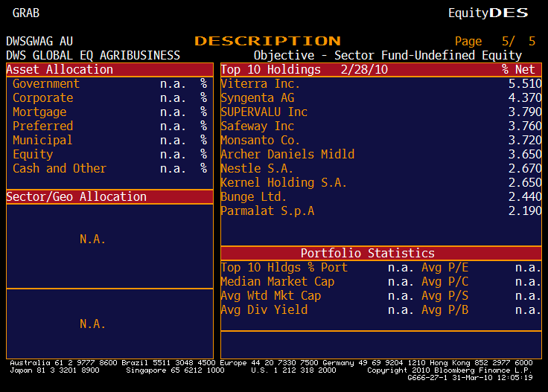Click the 2.190 percent value

coord(525,211)
